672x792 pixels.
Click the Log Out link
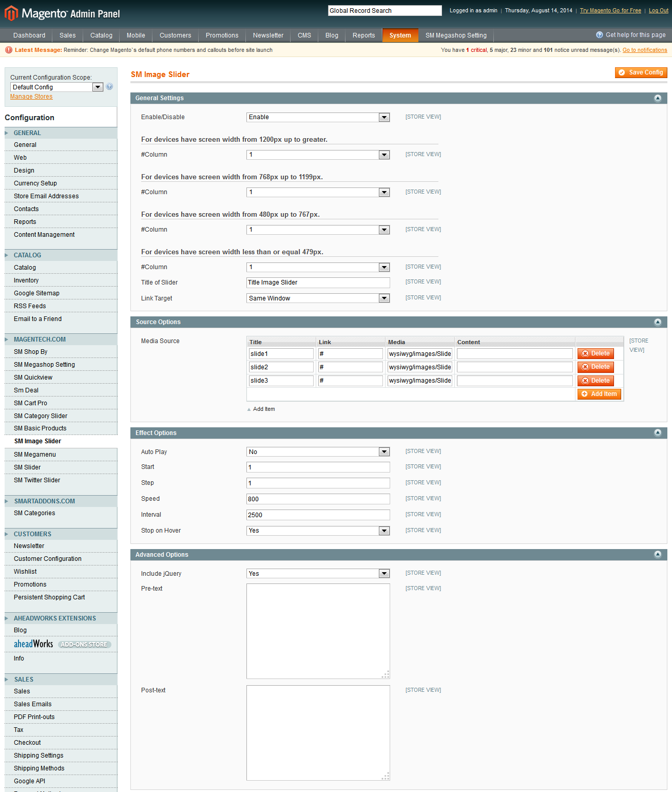click(659, 10)
